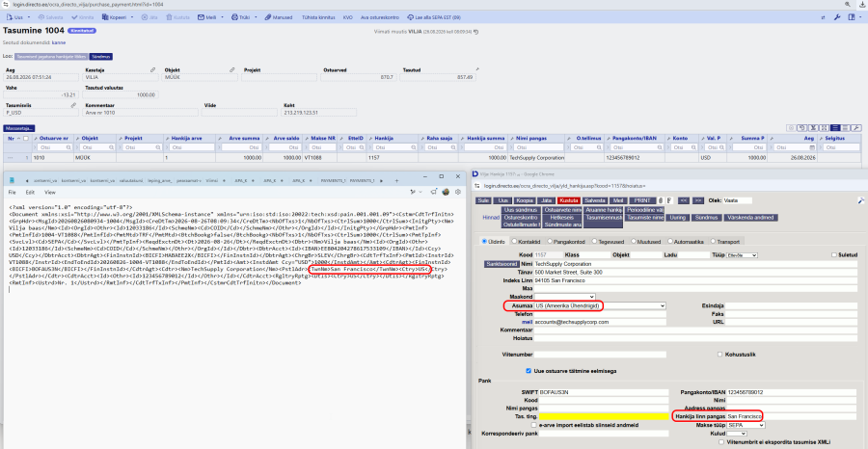The height and width of the screenshot is (449, 868).
Task: Toggle select-all checkbox in Nr column header
Action: (25, 138)
